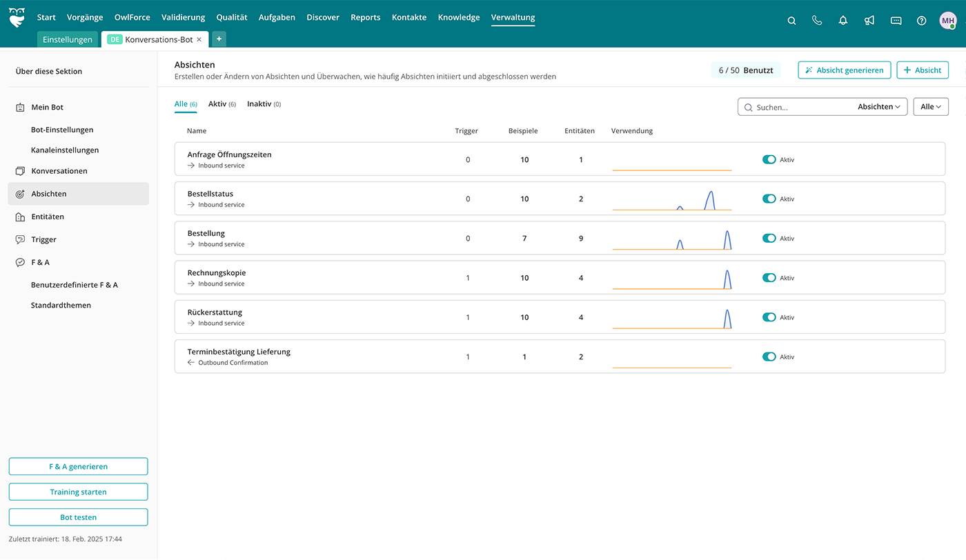Open Benutzerdefinierte F & A in sidebar
Screen dimensions: 966x560
point(75,285)
